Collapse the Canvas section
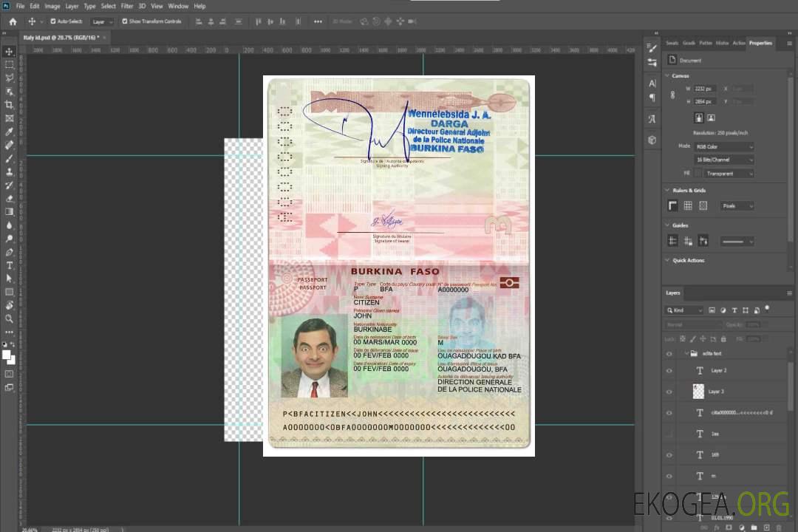The image size is (798, 532). point(667,76)
